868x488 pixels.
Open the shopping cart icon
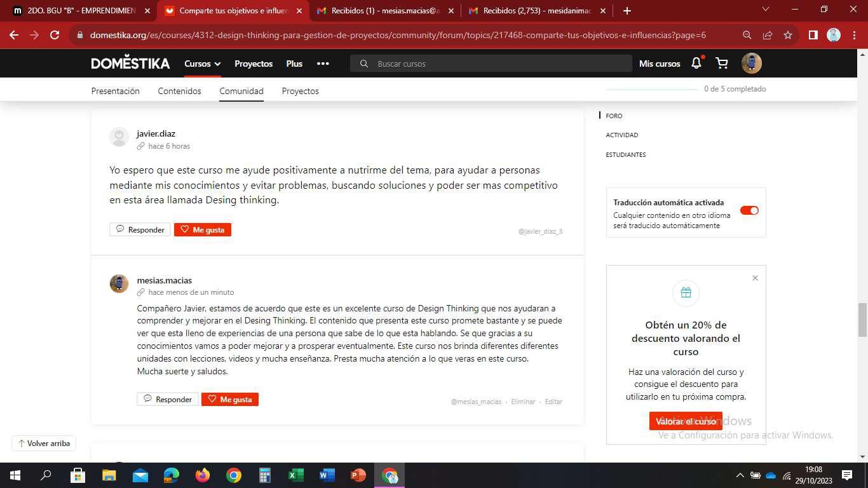722,63
